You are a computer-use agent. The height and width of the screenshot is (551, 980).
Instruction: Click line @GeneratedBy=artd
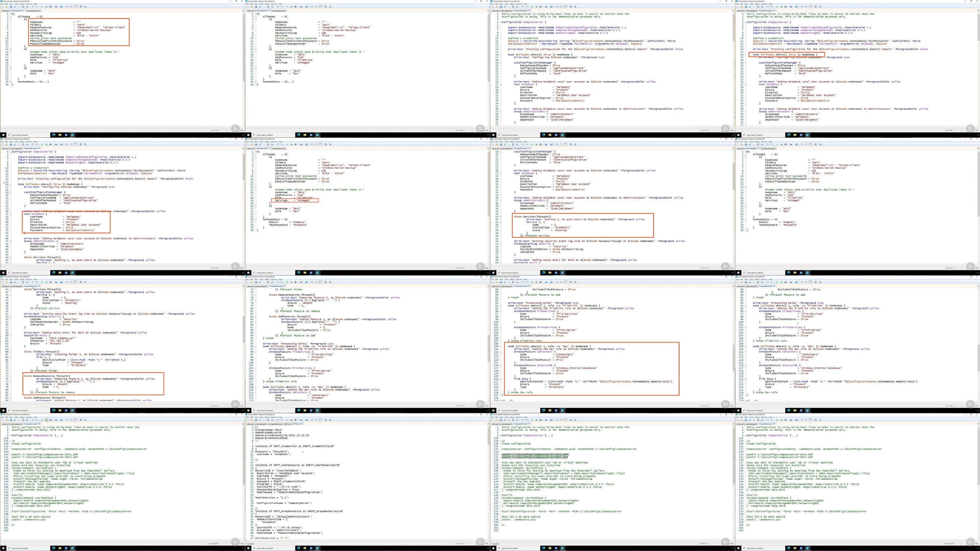[x=269, y=433]
